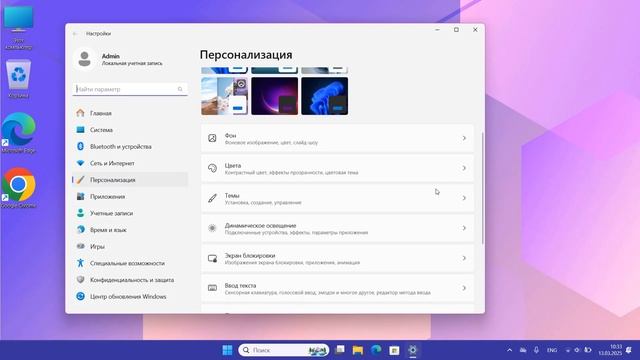640x360 pixels.
Task: Select Система in the sidebar
Action: [x=130, y=130]
